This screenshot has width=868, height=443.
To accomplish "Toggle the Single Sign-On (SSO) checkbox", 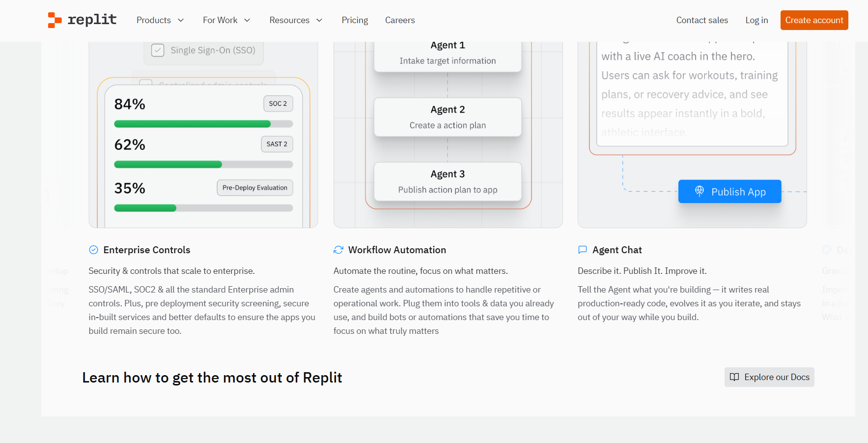I will pyautogui.click(x=158, y=50).
